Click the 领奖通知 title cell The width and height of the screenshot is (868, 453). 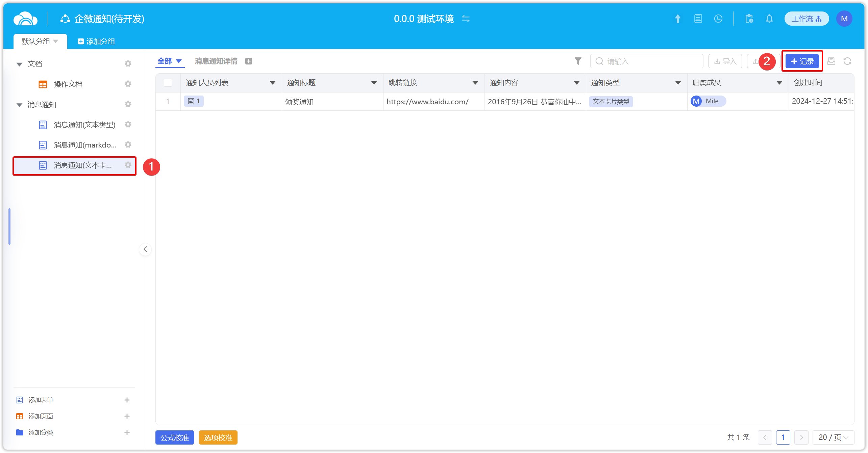click(332, 102)
